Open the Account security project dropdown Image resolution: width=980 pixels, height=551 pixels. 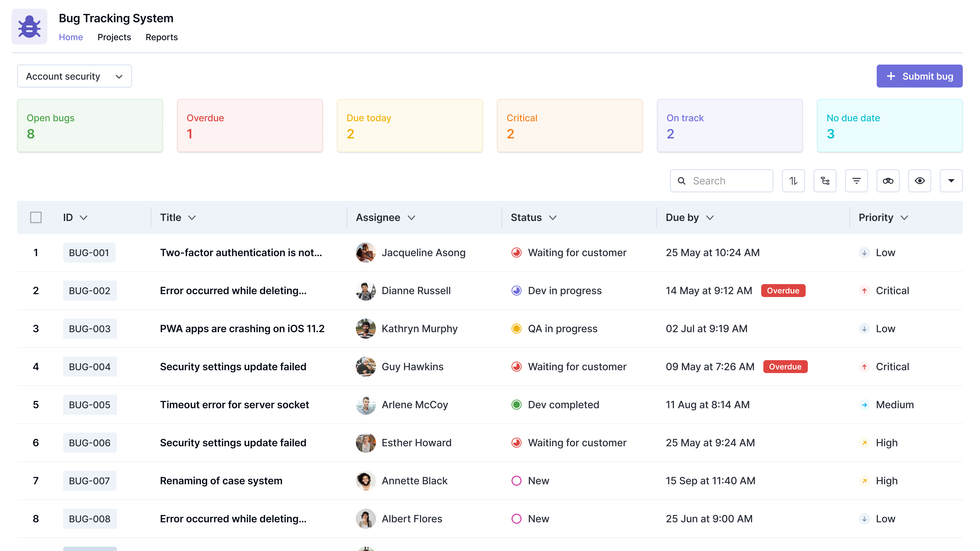pyautogui.click(x=75, y=76)
